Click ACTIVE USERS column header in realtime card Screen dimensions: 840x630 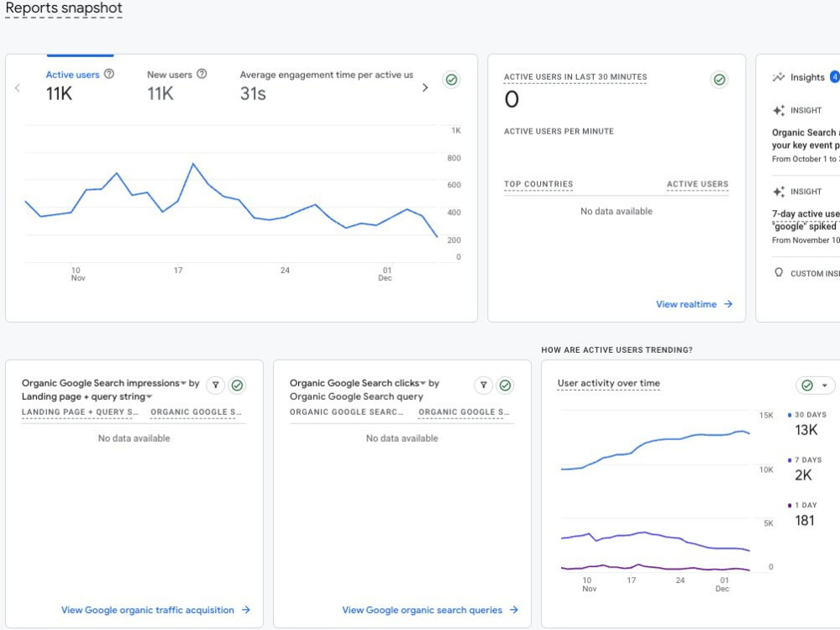[x=697, y=184]
